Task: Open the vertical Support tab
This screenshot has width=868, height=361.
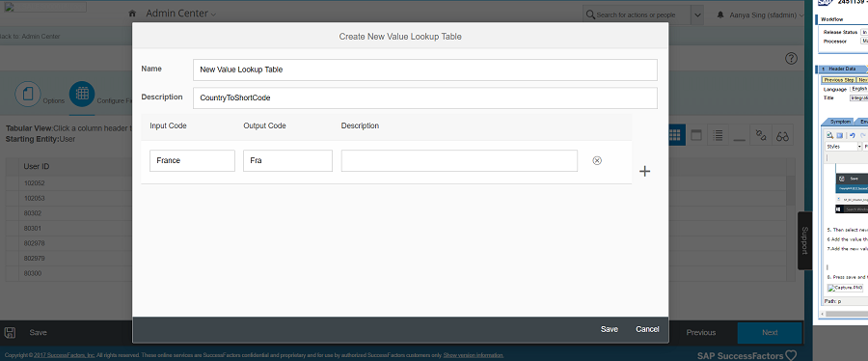Action: coord(805,241)
